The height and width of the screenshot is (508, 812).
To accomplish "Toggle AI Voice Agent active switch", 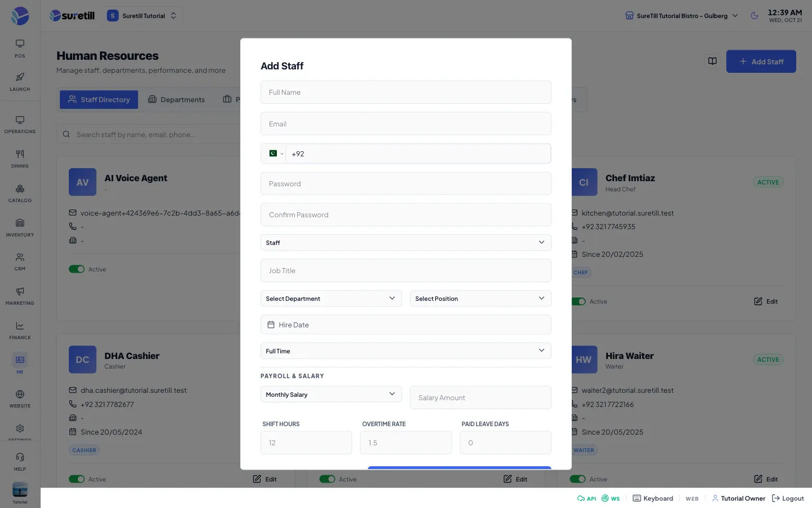I will click(x=77, y=269).
